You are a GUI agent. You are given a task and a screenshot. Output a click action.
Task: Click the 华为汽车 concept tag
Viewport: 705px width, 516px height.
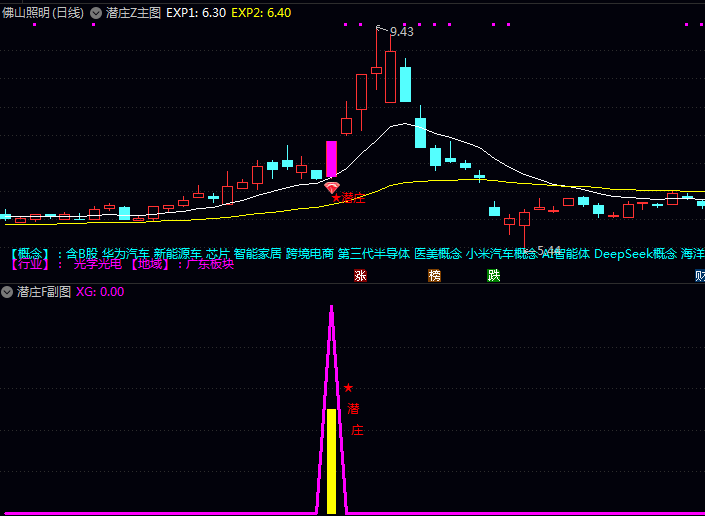(125, 254)
